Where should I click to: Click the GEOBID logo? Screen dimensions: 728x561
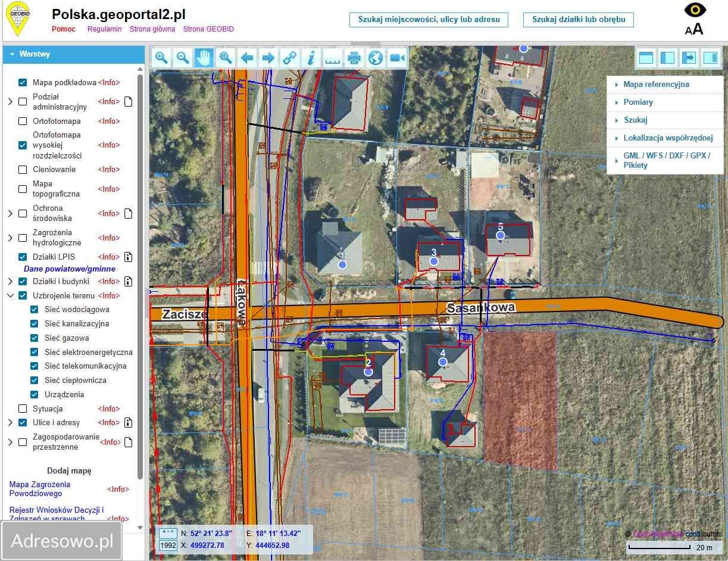coord(19,19)
